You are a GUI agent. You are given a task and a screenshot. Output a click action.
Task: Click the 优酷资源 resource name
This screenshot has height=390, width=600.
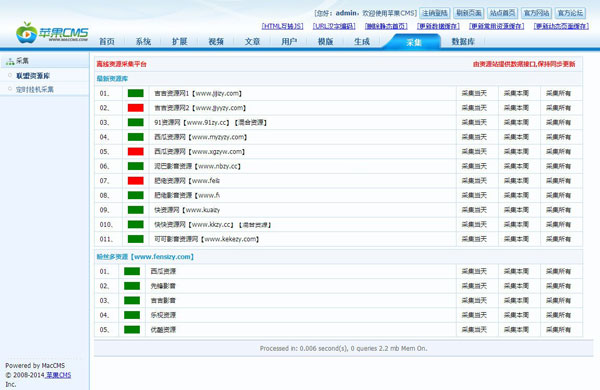click(x=163, y=330)
